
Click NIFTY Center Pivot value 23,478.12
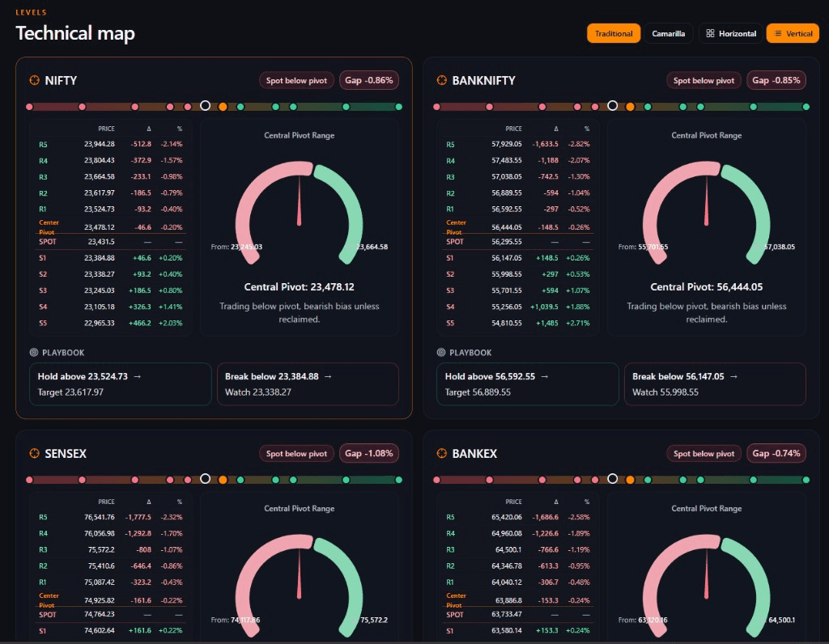tap(100, 227)
